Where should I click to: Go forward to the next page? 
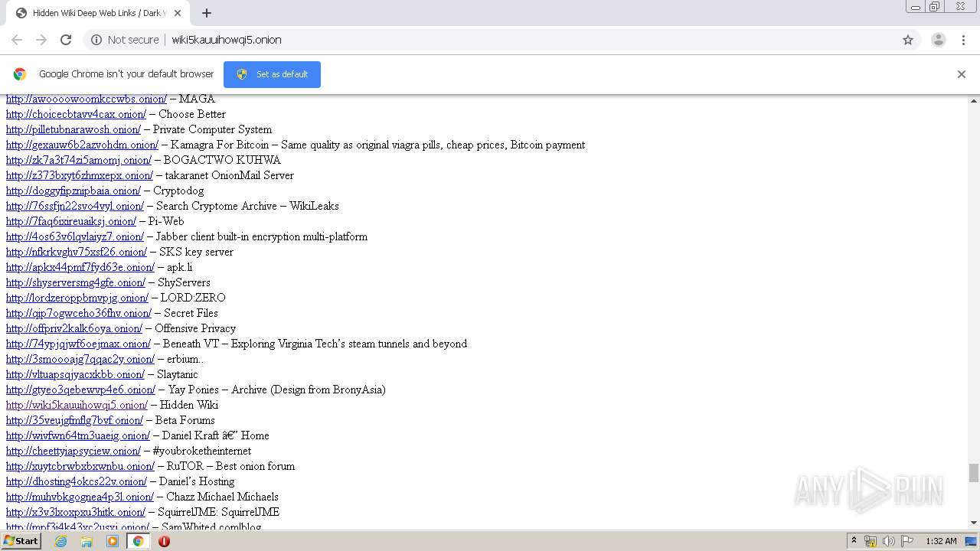[x=41, y=40]
